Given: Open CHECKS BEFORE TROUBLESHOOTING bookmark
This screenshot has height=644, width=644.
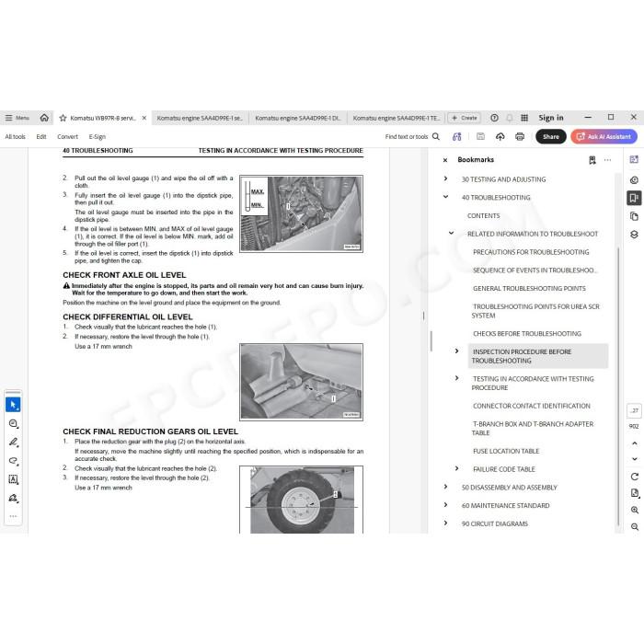Looking at the screenshot, I should coord(527,333).
